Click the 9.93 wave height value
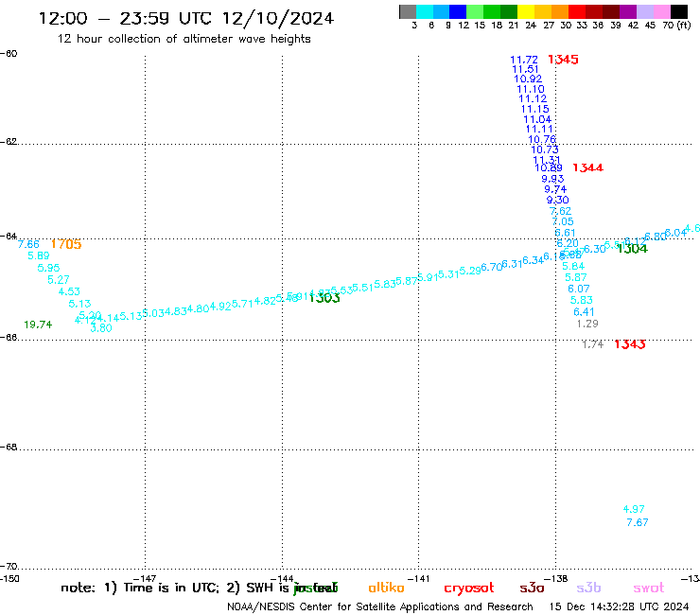This screenshot has width=700, height=615. click(552, 179)
